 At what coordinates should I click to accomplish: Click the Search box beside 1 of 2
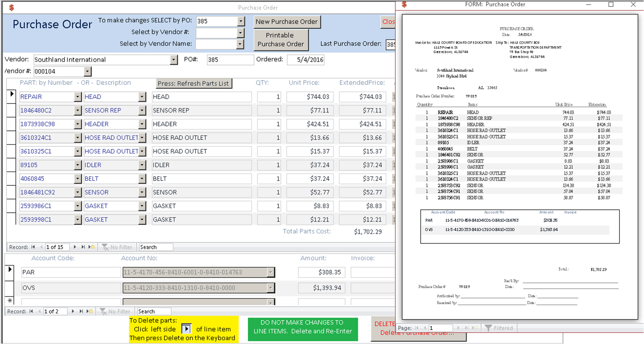(x=154, y=311)
